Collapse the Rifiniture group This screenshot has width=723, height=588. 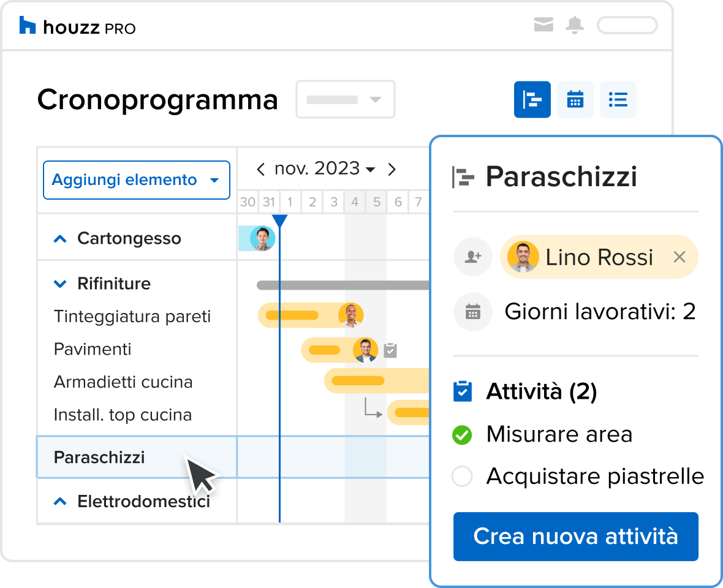[x=60, y=284]
